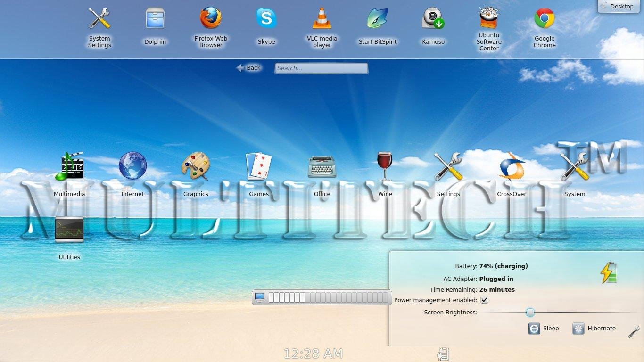The image size is (644, 362).
Task: Select the "Plugged in" AC Adapter status
Action: (x=496, y=279)
